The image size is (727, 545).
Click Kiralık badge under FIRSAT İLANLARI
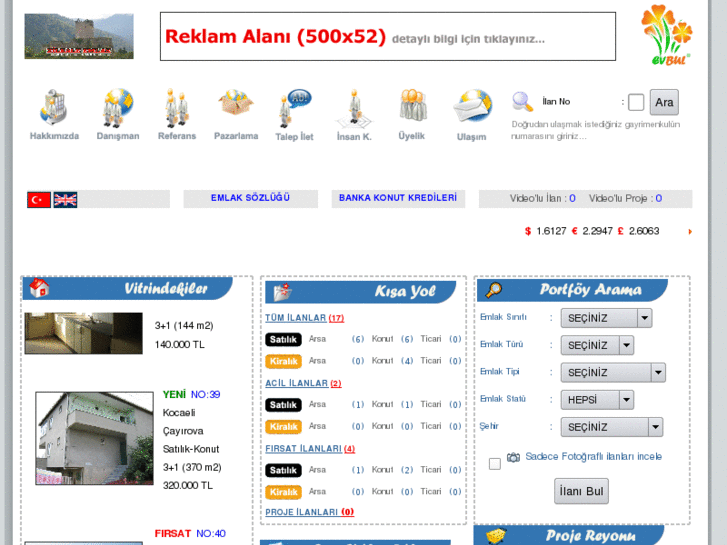pos(283,492)
